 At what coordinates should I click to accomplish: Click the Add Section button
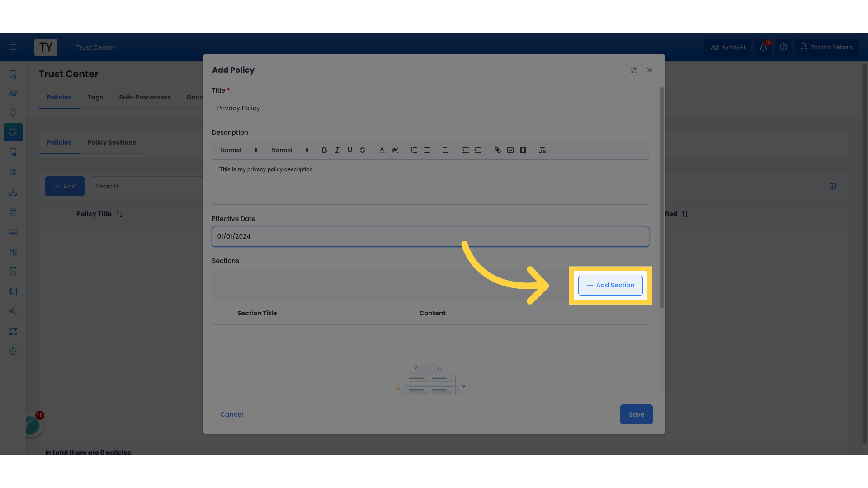click(610, 286)
